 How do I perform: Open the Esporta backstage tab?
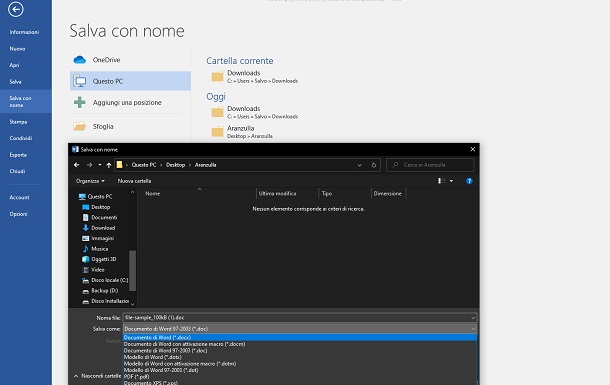[x=18, y=155]
